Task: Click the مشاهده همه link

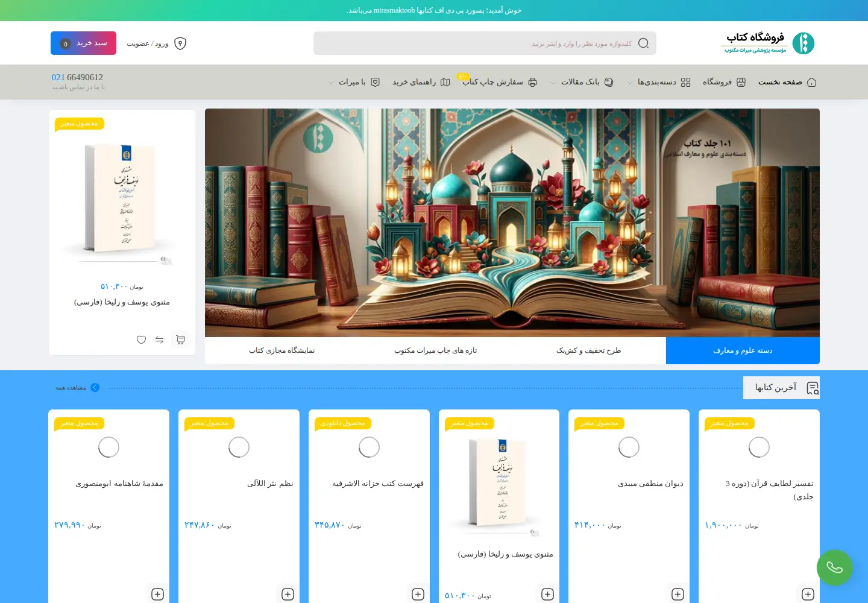Action: pyautogui.click(x=71, y=388)
